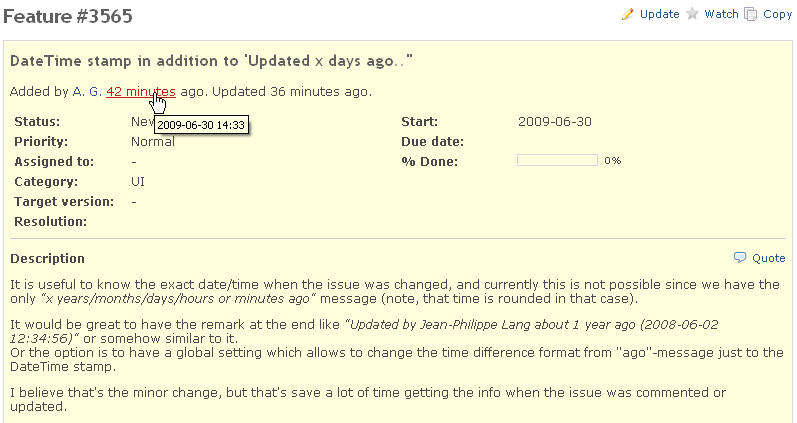Click the 0% label beside progress bar
This screenshot has width=797, height=423.
[x=612, y=161]
